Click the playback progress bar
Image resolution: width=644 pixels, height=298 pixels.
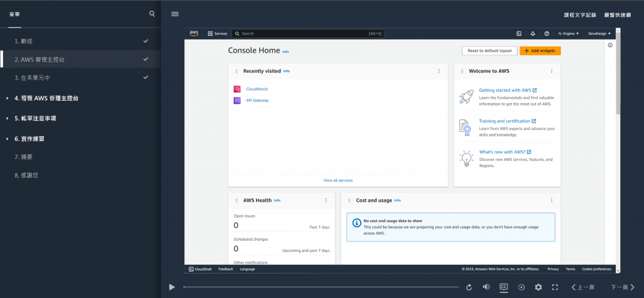(x=321, y=287)
